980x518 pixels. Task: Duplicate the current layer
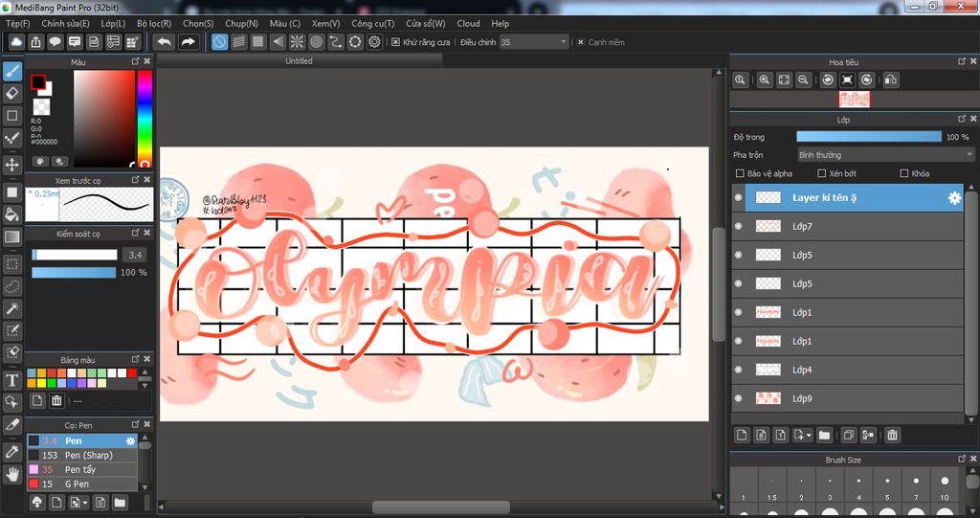(x=848, y=435)
